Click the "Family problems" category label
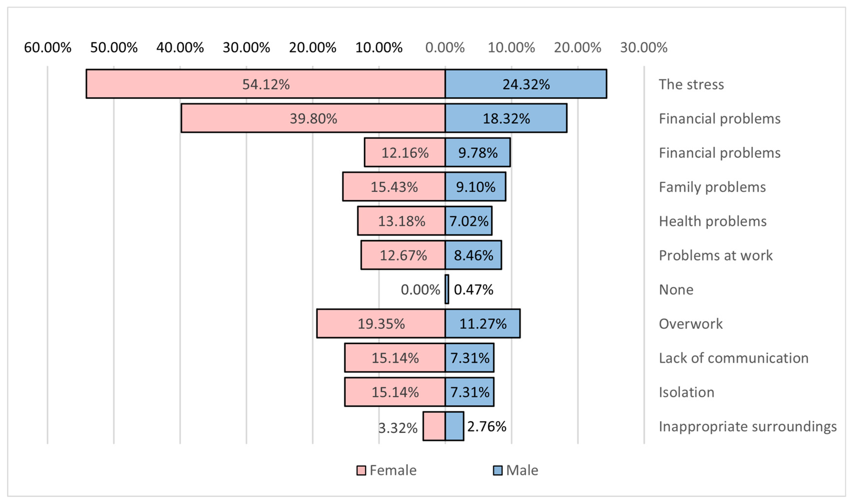This screenshot has width=854, height=504. coord(712,187)
